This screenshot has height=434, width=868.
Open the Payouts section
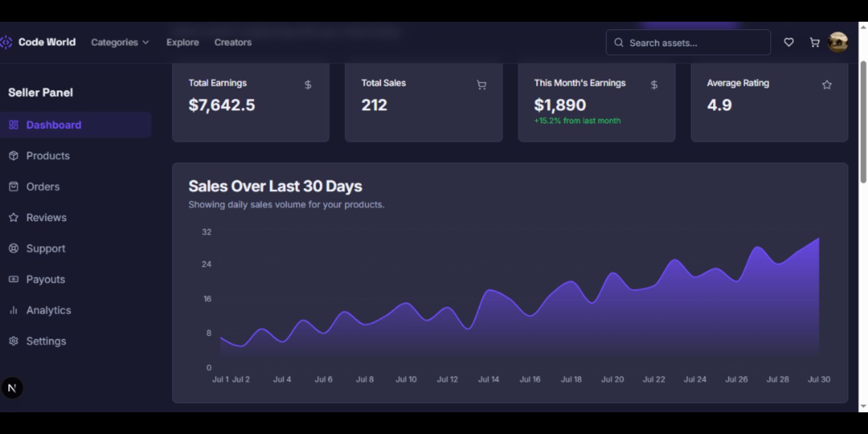tap(46, 279)
